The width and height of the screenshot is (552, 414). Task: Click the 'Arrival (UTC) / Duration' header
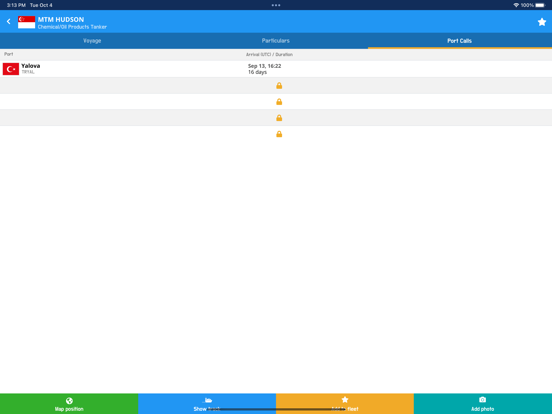[269, 55]
